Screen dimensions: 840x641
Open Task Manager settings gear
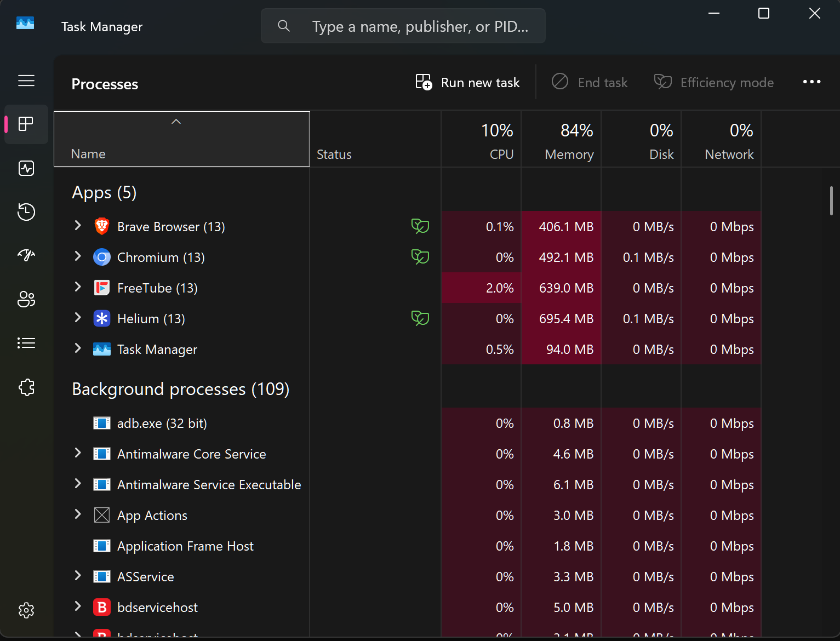(26, 610)
